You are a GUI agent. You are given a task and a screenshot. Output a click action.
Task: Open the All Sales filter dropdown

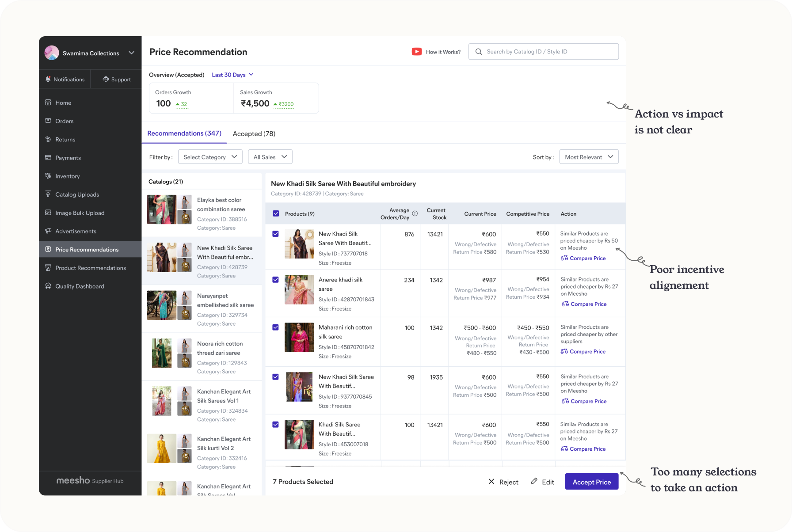click(270, 157)
